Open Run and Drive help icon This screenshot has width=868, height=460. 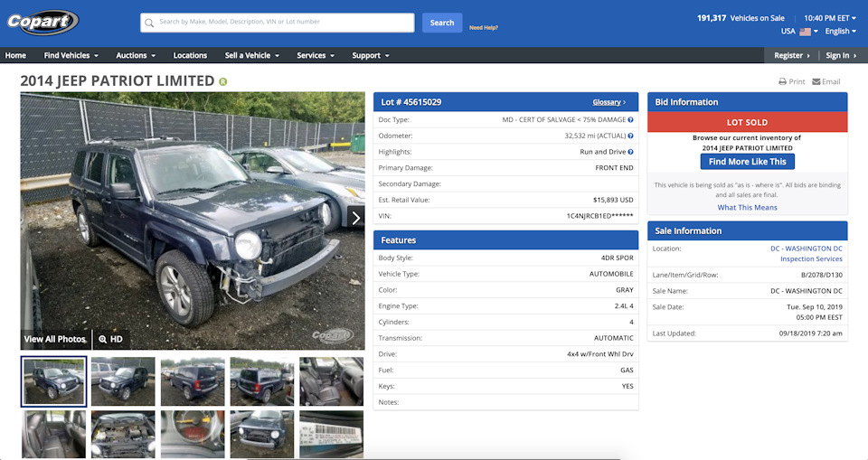pos(630,152)
